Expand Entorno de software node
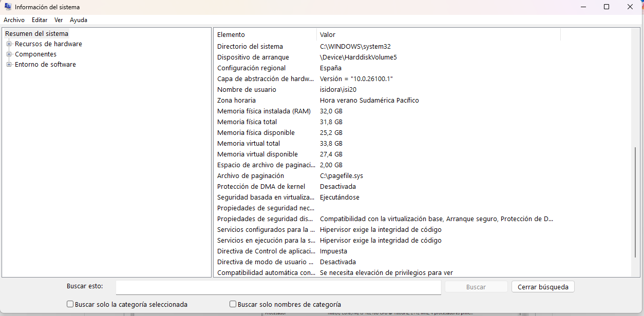The image size is (644, 316). click(9, 65)
